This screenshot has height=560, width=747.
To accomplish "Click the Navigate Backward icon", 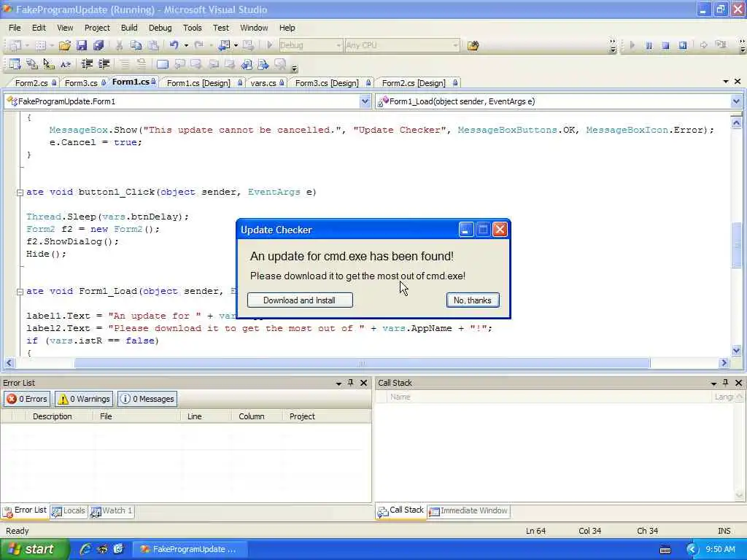I will [x=224, y=45].
